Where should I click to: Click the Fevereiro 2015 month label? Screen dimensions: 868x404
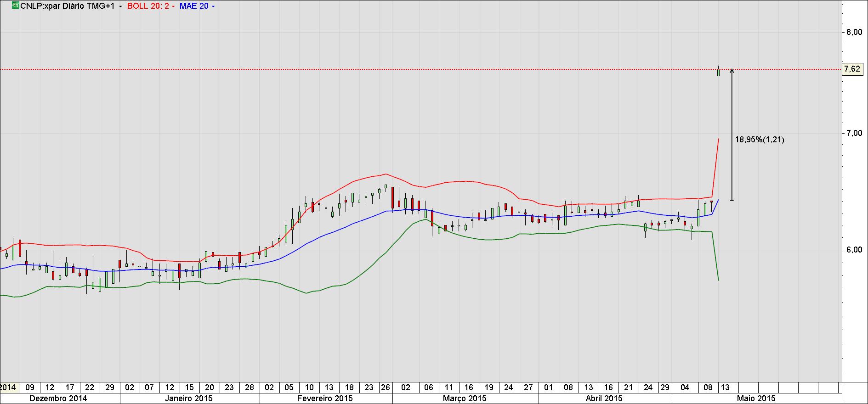(x=325, y=398)
